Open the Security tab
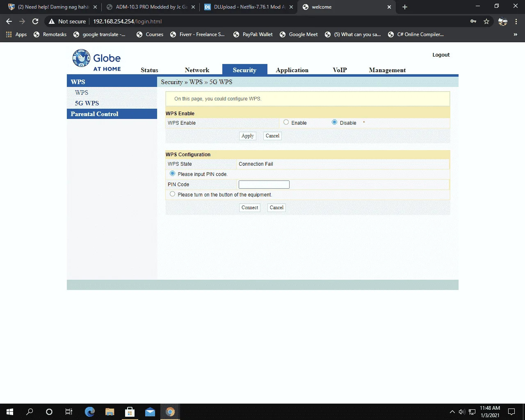This screenshot has height=420, width=525. pyautogui.click(x=244, y=70)
